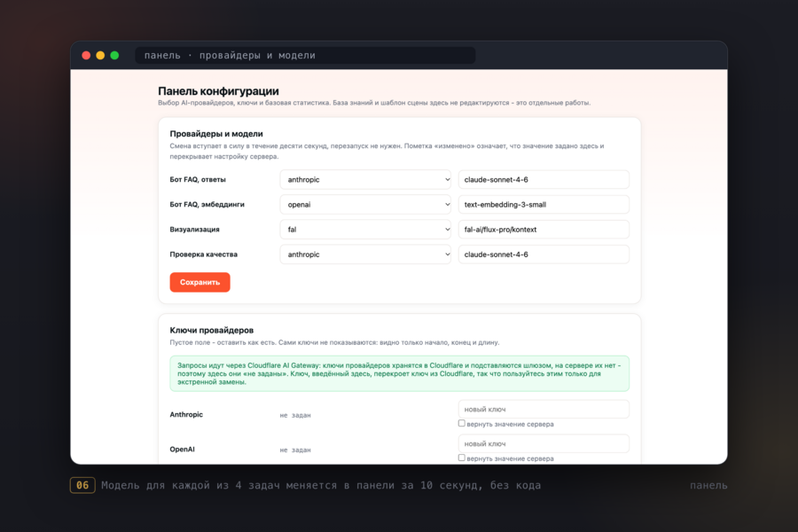
Task: Click the green Cloudflare AI Gateway notice
Action: click(x=400, y=373)
